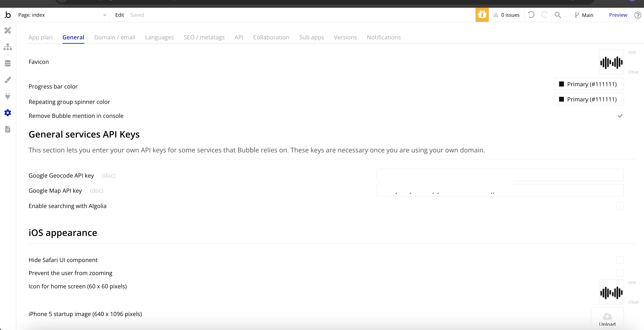Viewport: 644px width, 330px height.
Task: Toggle Remove Bubble mention in console checkbox
Action: click(x=620, y=116)
